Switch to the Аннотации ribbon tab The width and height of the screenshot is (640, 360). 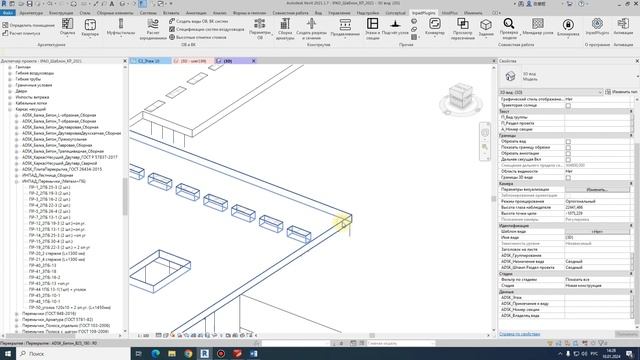click(x=196, y=13)
